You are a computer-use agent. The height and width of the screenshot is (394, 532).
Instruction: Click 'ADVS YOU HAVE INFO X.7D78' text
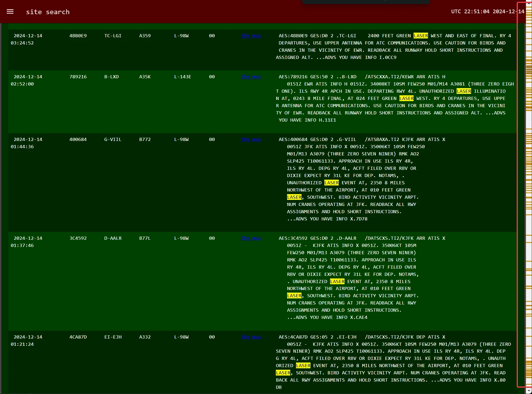332,219
